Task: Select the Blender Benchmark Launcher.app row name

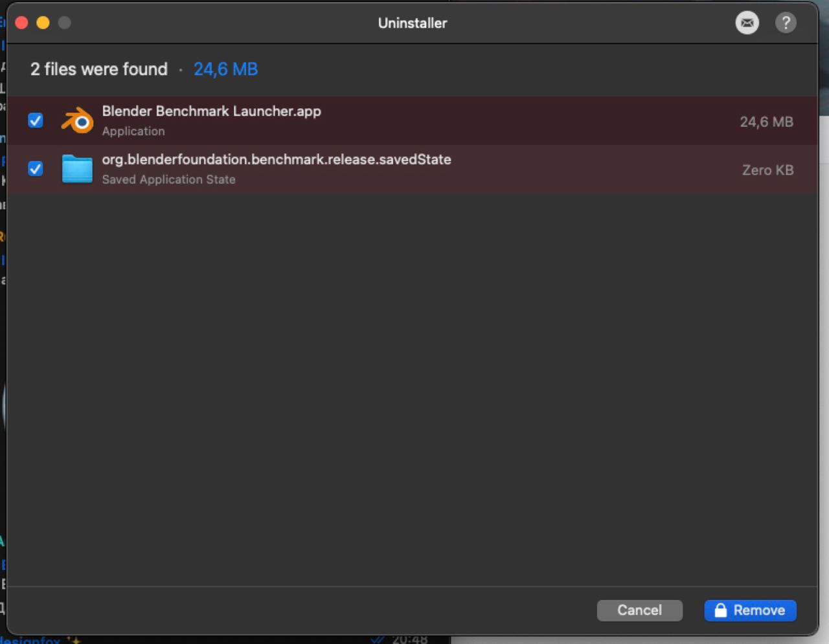Action: [211, 111]
